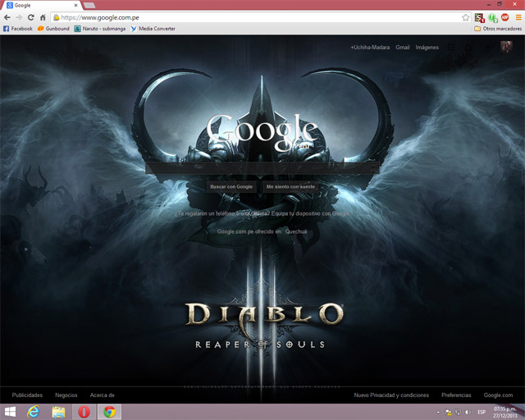Open the Chrome hamburger menu
The height and width of the screenshot is (420, 525).
coord(518,17)
